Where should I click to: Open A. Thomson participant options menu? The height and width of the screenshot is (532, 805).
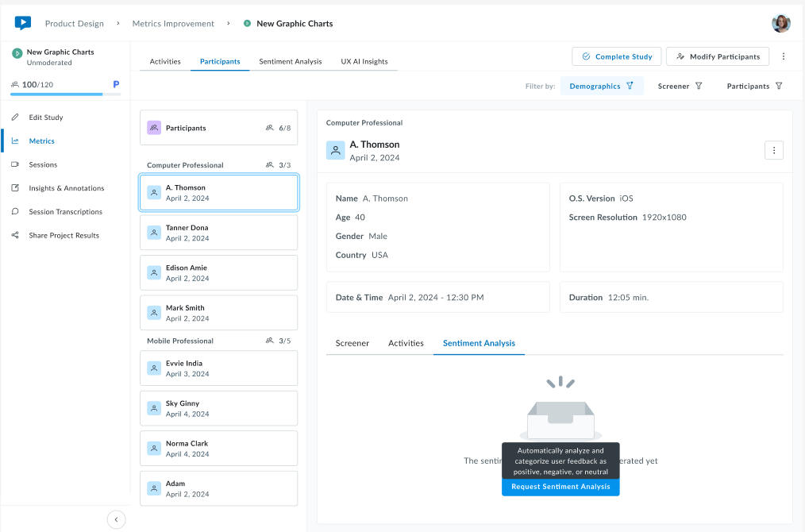pos(774,150)
